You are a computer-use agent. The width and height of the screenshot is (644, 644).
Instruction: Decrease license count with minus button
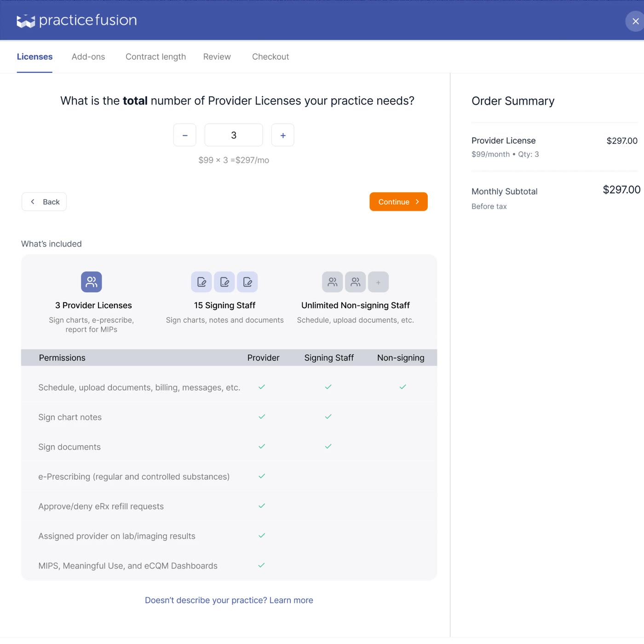[x=185, y=135]
